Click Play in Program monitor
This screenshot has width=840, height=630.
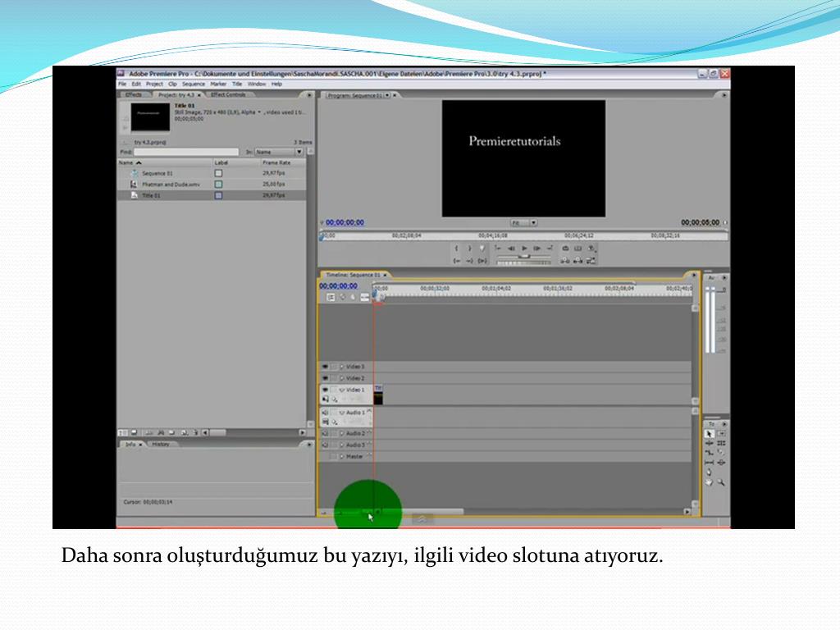click(524, 248)
